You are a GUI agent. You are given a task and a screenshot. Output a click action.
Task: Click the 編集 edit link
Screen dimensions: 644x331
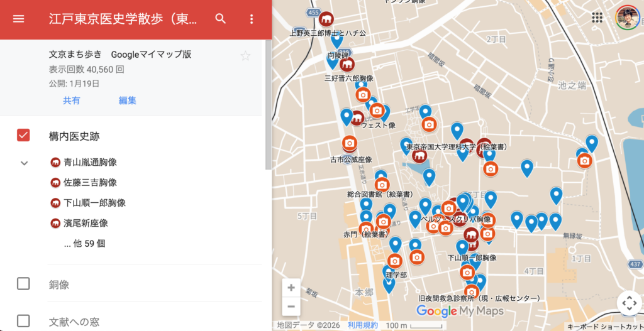click(128, 100)
